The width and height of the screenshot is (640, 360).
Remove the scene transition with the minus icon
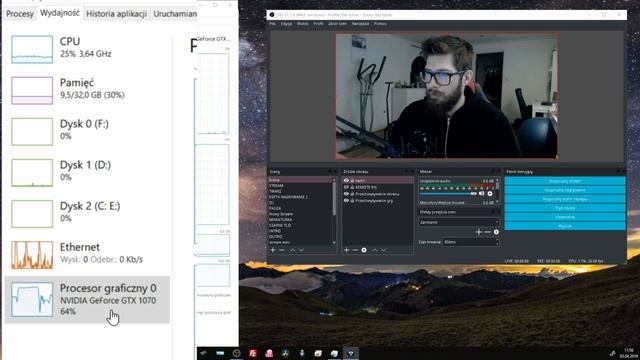pos(487,232)
